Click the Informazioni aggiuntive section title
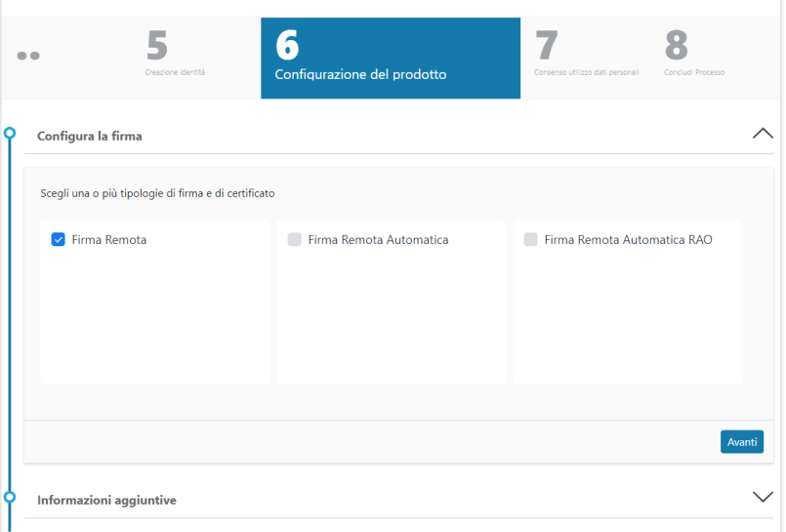This screenshot has width=786, height=532. point(106,500)
